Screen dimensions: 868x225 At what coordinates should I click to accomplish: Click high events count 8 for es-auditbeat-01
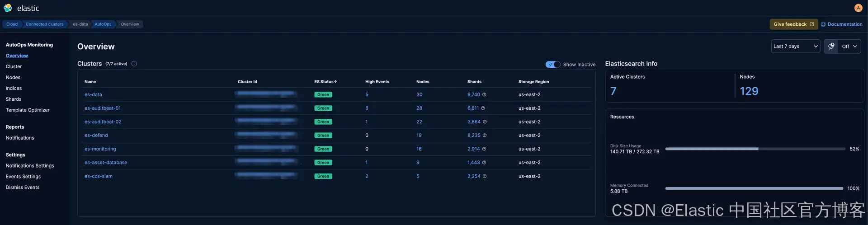coord(367,108)
